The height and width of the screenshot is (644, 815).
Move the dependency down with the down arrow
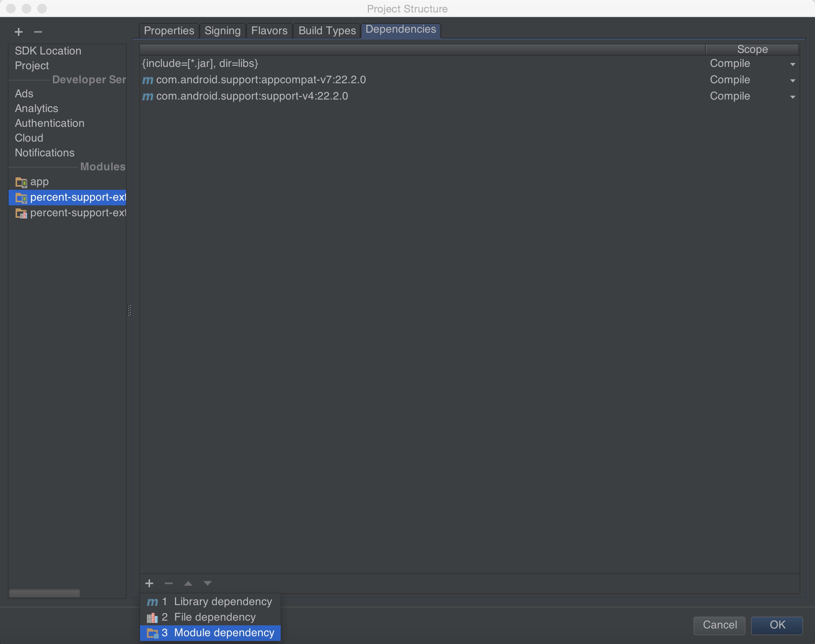click(208, 583)
